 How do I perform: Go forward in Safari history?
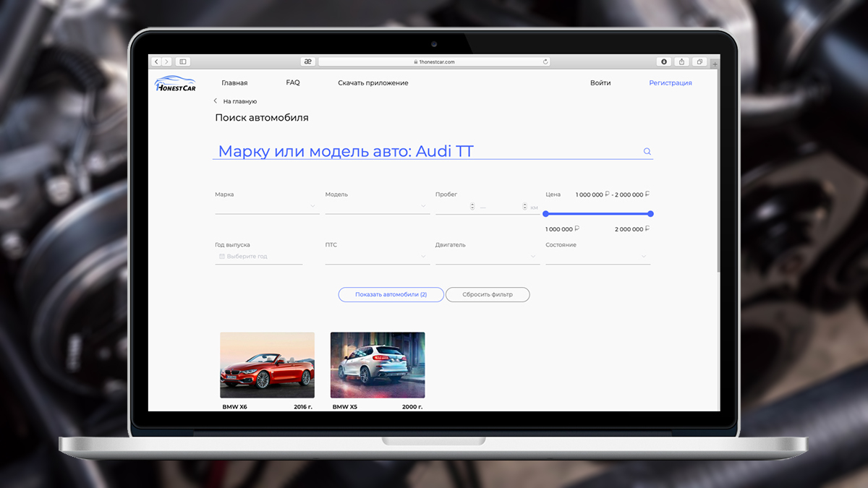[x=166, y=62]
